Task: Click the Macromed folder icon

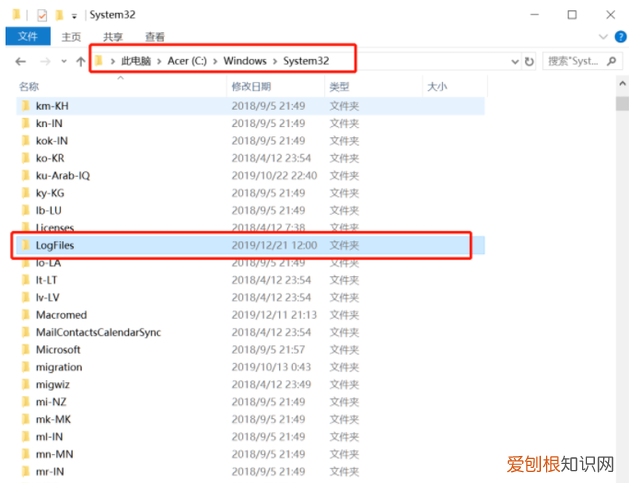Action: [x=26, y=315]
